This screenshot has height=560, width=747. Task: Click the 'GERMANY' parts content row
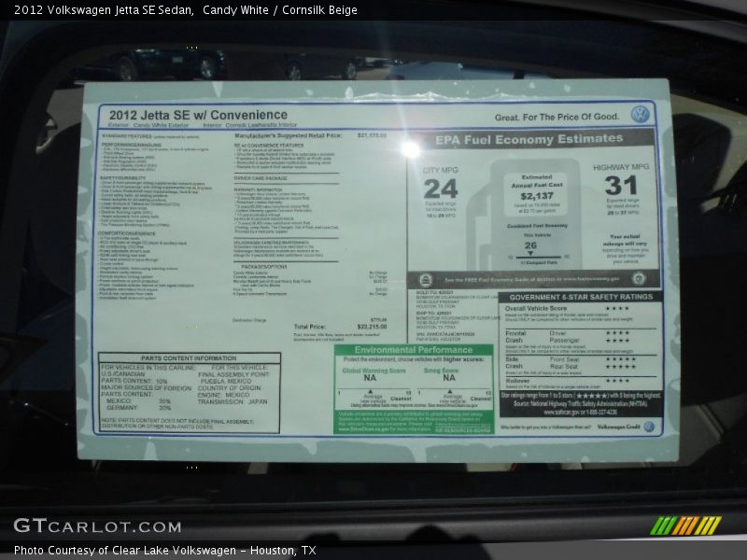click(138, 408)
